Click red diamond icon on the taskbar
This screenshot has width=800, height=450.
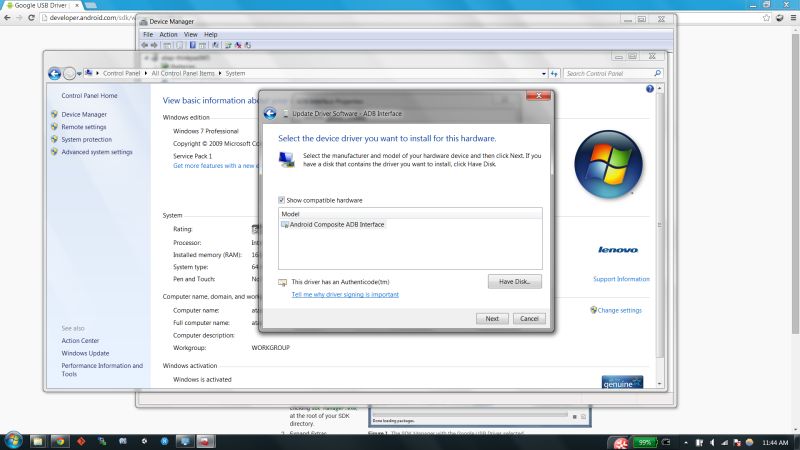[81, 441]
